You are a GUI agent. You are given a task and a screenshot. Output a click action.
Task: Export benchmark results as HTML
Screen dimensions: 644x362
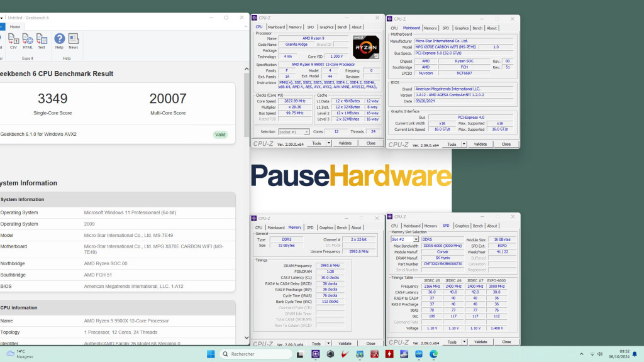coord(27,41)
